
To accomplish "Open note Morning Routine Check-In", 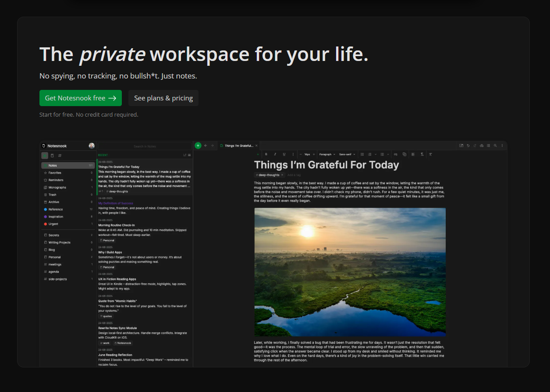I will pos(145,230).
